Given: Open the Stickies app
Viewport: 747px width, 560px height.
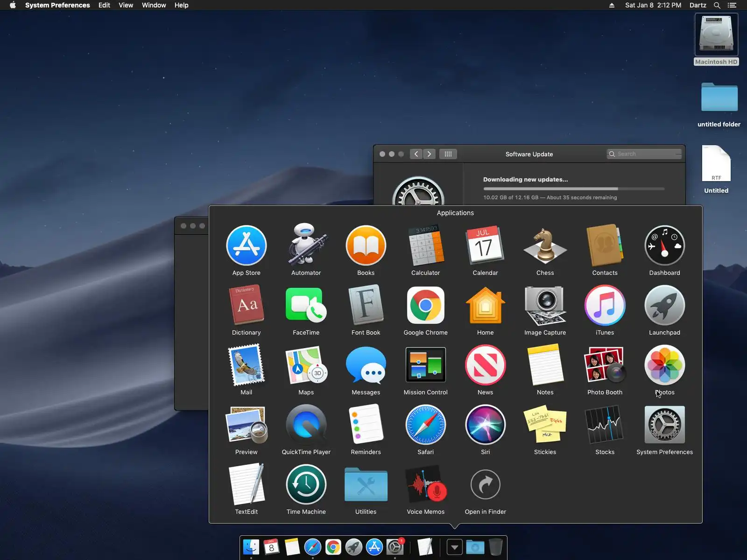Looking at the screenshot, I should pos(545,425).
